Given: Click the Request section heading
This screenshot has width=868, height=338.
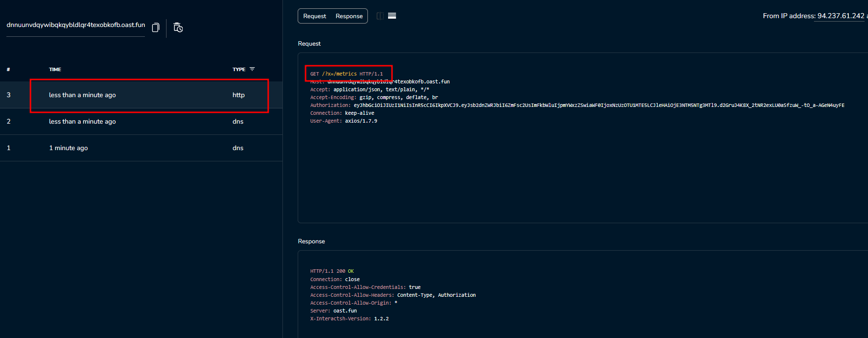Looking at the screenshot, I should coord(309,44).
